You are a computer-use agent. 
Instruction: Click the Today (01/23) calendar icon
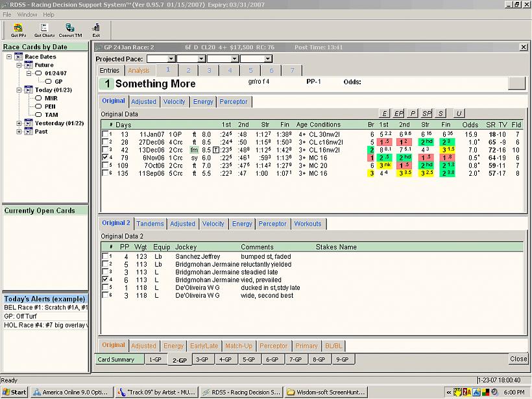coord(29,90)
